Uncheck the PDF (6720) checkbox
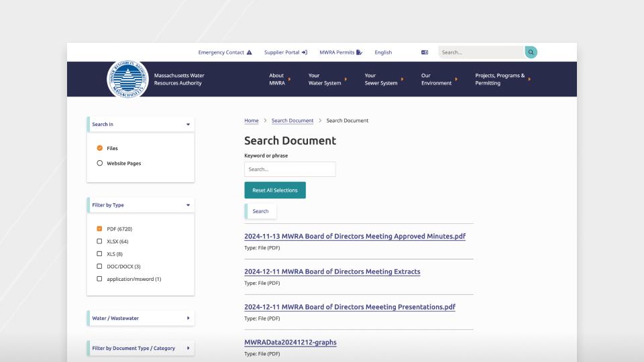The height and width of the screenshot is (362, 644). pyautogui.click(x=100, y=229)
